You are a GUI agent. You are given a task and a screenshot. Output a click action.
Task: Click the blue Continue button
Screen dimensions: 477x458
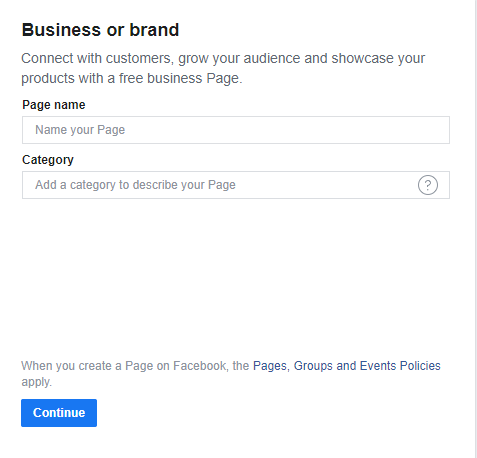pos(59,413)
